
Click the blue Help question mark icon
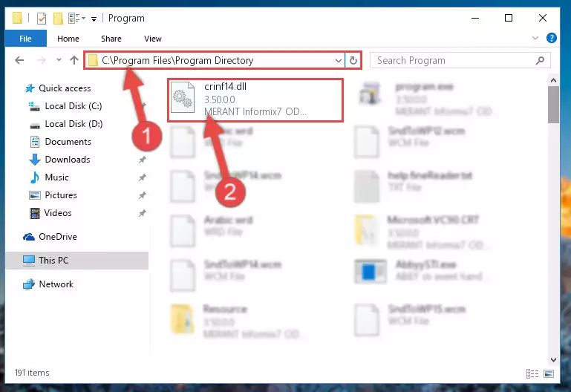click(552, 38)
